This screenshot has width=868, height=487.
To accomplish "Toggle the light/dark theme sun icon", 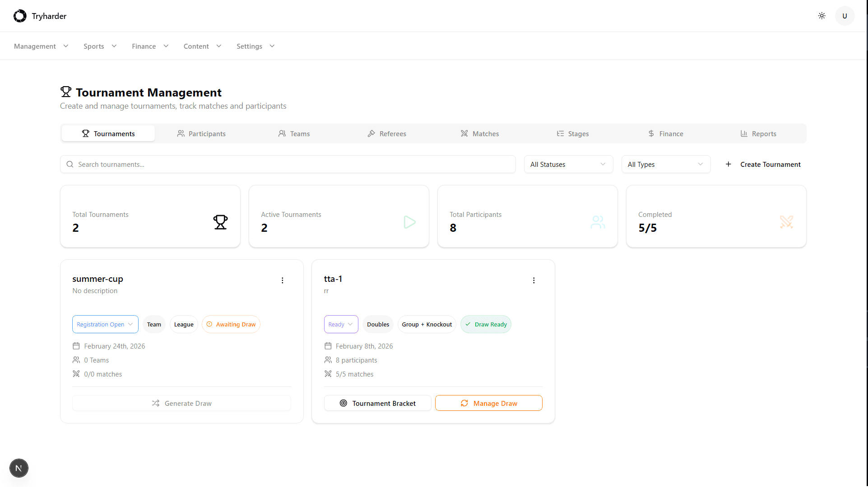I will [822, 16].
